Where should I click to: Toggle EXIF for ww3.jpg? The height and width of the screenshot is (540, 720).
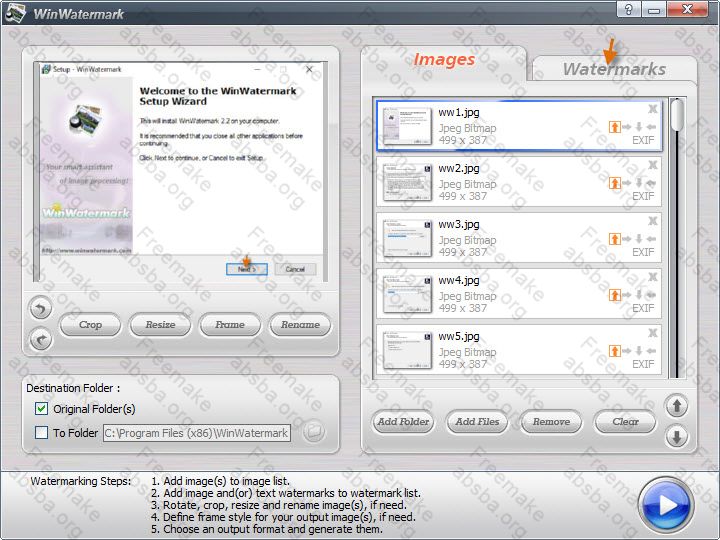coord(643,252)
